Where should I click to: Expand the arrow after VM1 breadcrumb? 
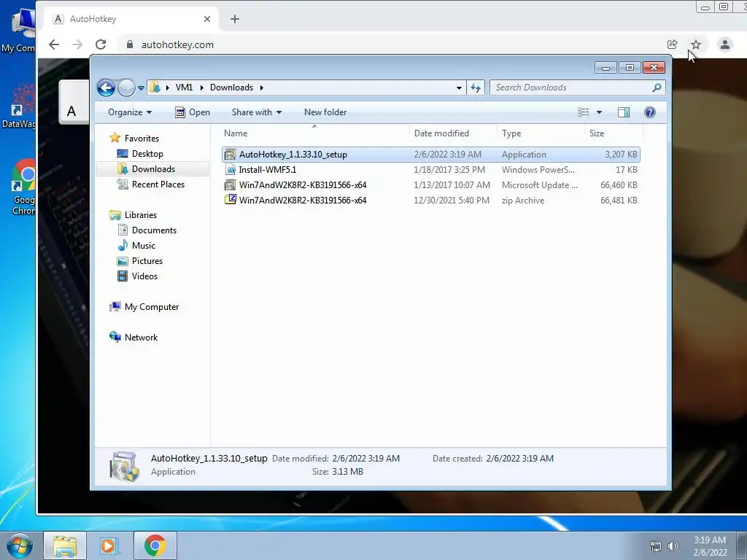201,87
